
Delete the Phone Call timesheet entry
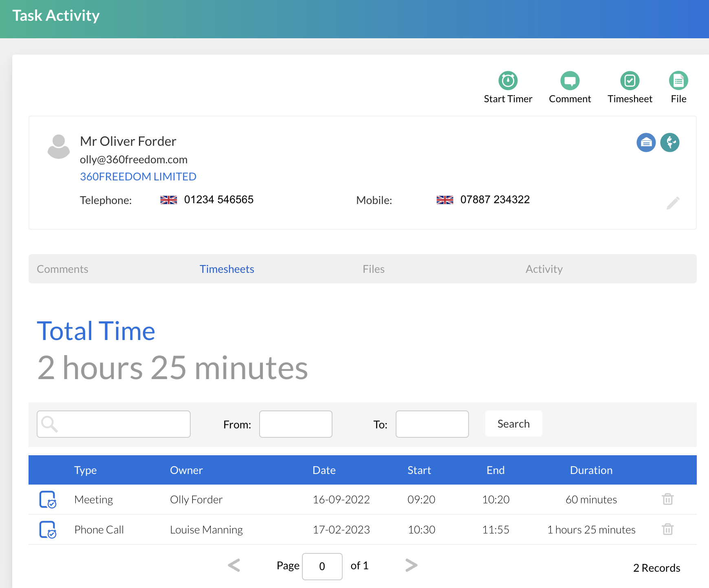click(x=667, y=529)
